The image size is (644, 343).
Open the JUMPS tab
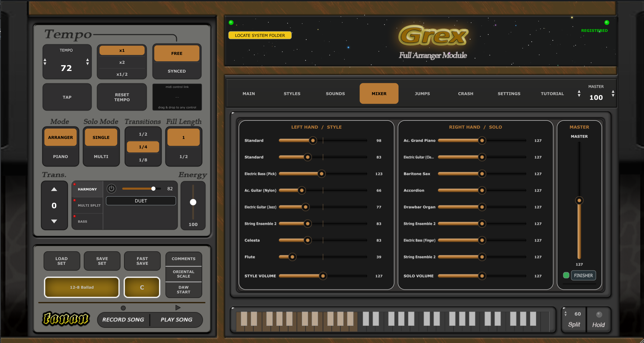click(422, 93)
